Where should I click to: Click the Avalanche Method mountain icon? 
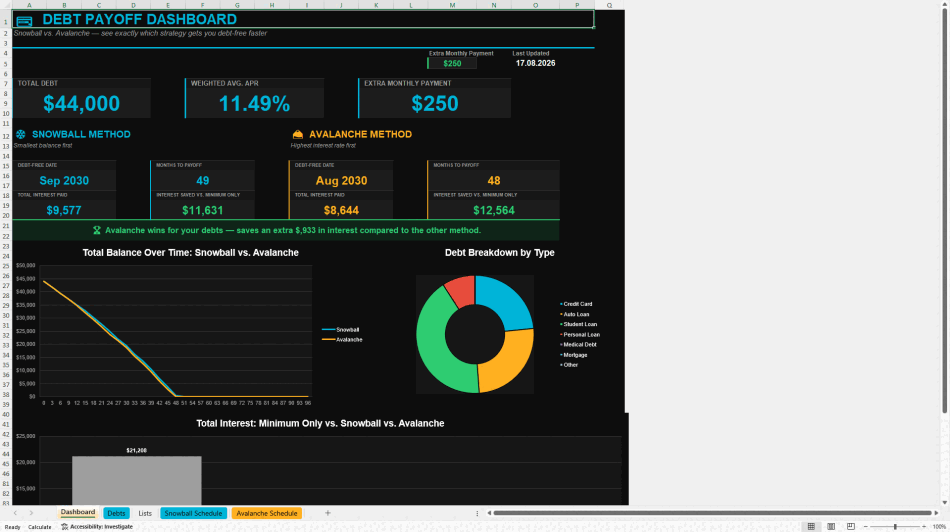(297, 135)
